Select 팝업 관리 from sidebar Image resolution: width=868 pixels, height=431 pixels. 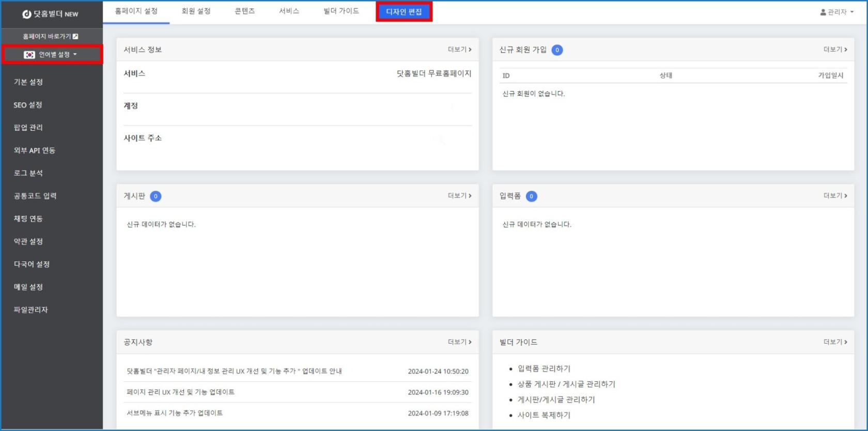[28, 128]
